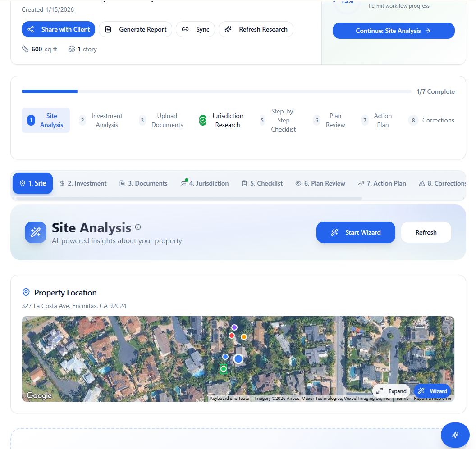The width and height of the screenshot is (476, 449).
Task: Click the circled number 3 step badge
Action: (142, 120)
